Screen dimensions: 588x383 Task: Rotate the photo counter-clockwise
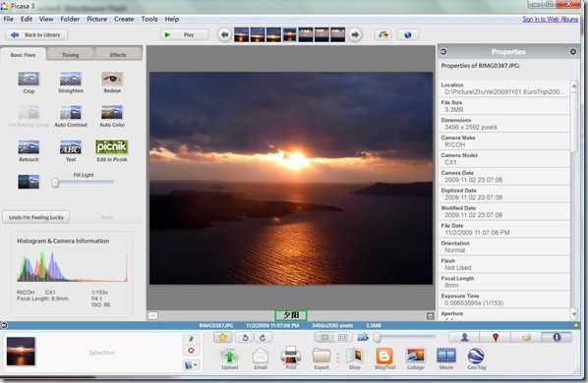[245, 337]
